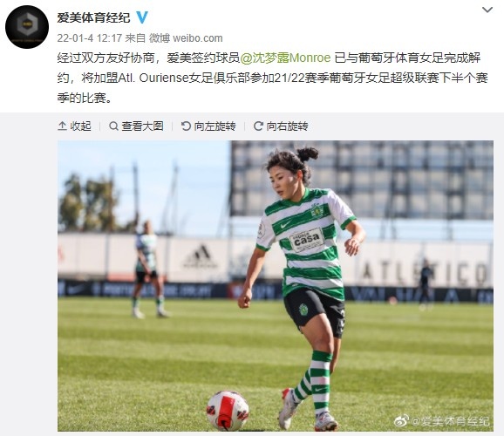Screen dimensions: 504x436
Task: Click the 22-01-4 12:17 timestamp link
Action: [x=89, y=38]
